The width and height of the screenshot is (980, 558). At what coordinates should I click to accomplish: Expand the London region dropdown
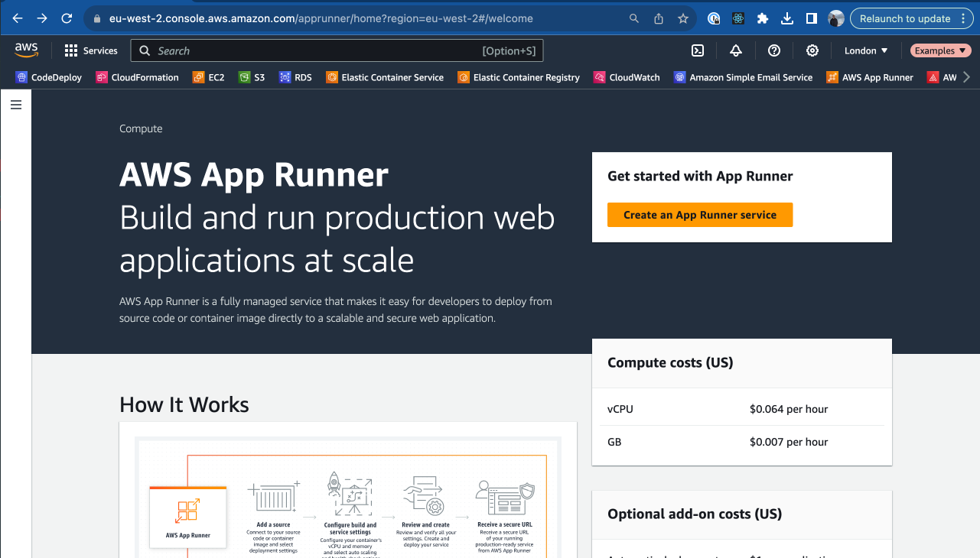[866, 50]
